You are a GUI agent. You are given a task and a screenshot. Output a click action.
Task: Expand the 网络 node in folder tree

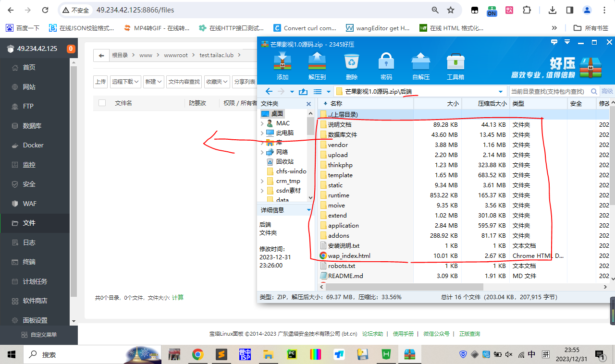pos(262,152)
